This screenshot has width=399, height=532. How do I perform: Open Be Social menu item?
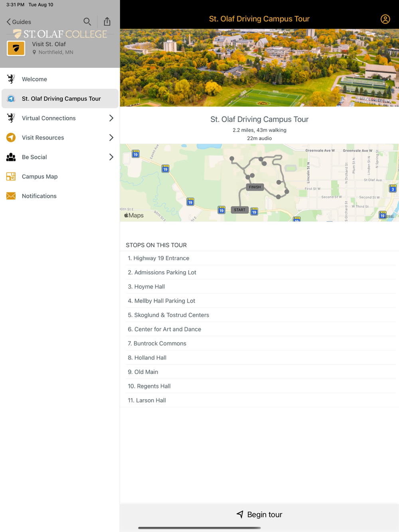pyautogui.click(x=60, y=157)
